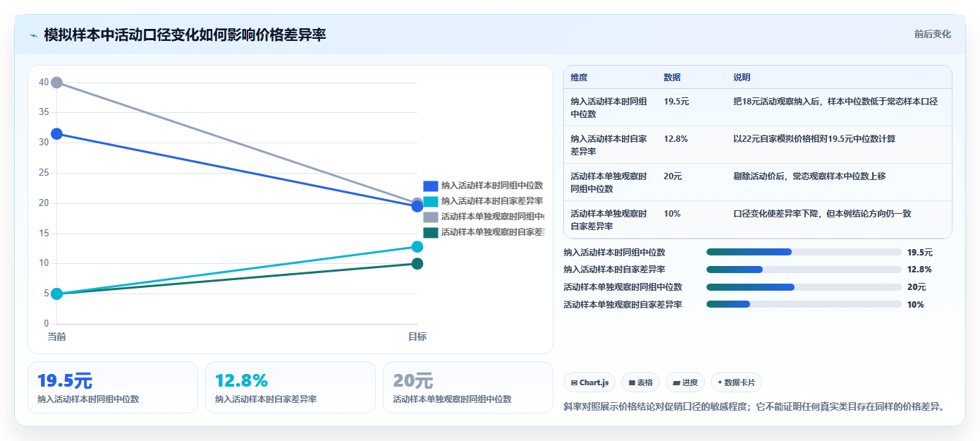This screenshot has height=441, width=980.
Task: Click the dark green data point at 目标
Action: (417, 263)
